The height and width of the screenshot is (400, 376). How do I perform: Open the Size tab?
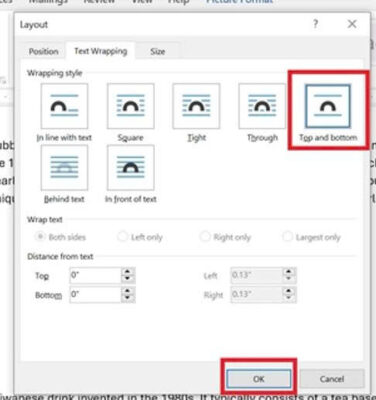pyautogui.click(x=158, y=51)
